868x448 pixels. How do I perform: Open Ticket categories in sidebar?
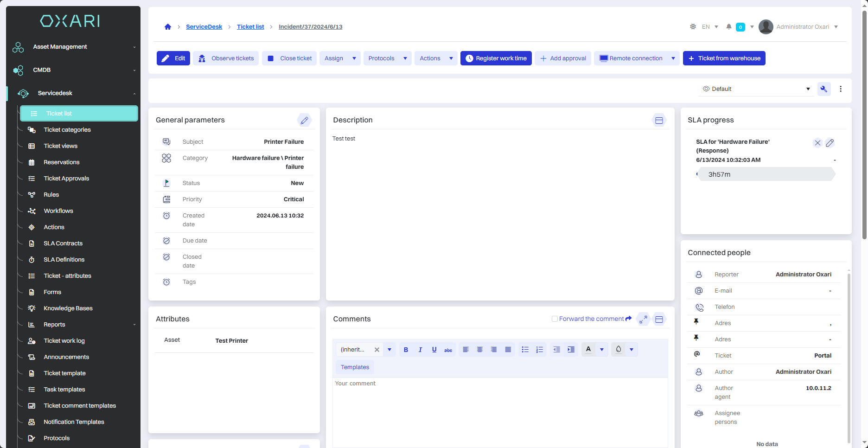tap(67, 130)
